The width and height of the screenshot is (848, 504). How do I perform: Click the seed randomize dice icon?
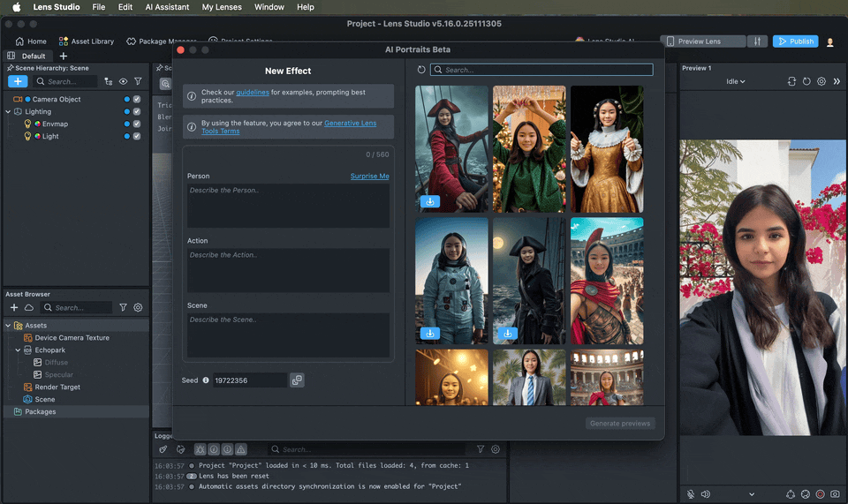[297, 380]
